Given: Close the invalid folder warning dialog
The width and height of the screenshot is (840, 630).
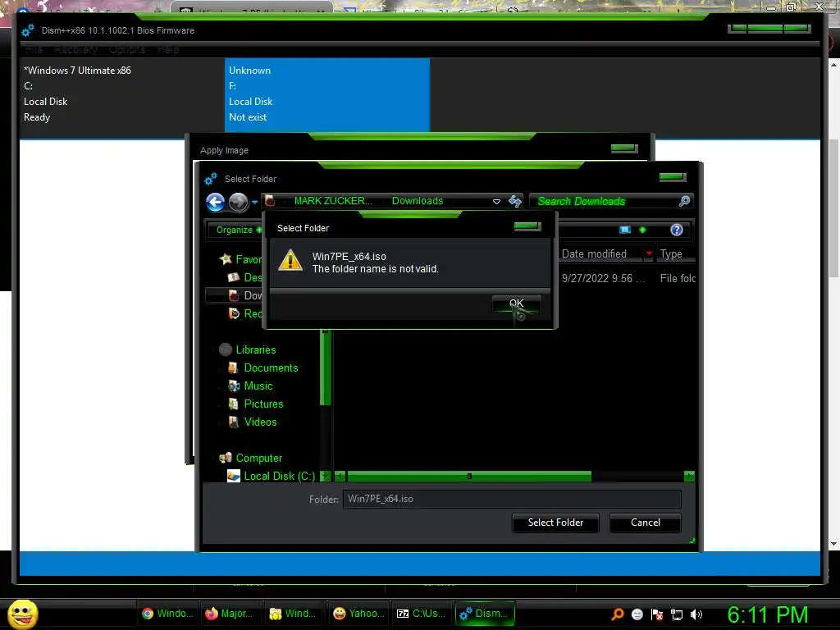Looking at the screenshot, I should 527,226.
